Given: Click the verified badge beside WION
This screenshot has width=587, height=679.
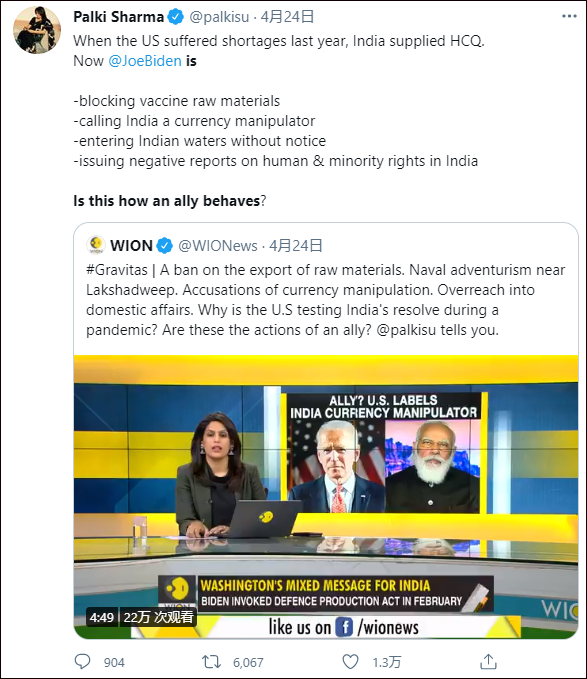Looking at the screenshot, I should [x=164, y=246].
